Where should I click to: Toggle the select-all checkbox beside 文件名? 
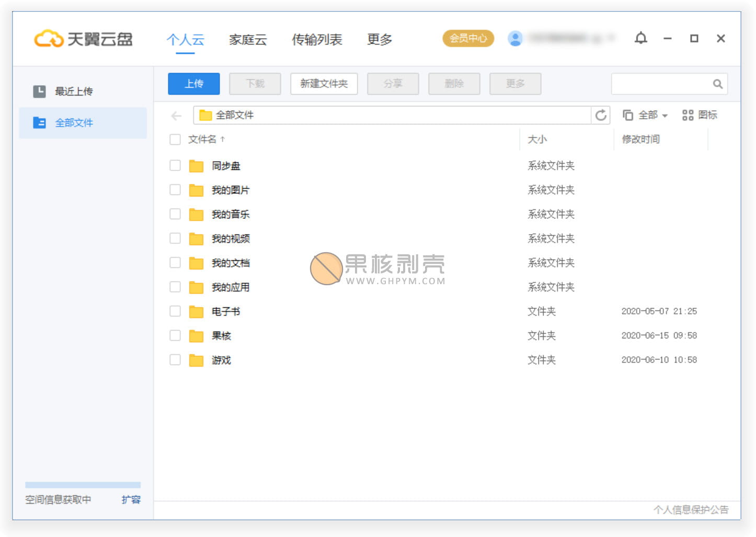(x=175, y=139)
